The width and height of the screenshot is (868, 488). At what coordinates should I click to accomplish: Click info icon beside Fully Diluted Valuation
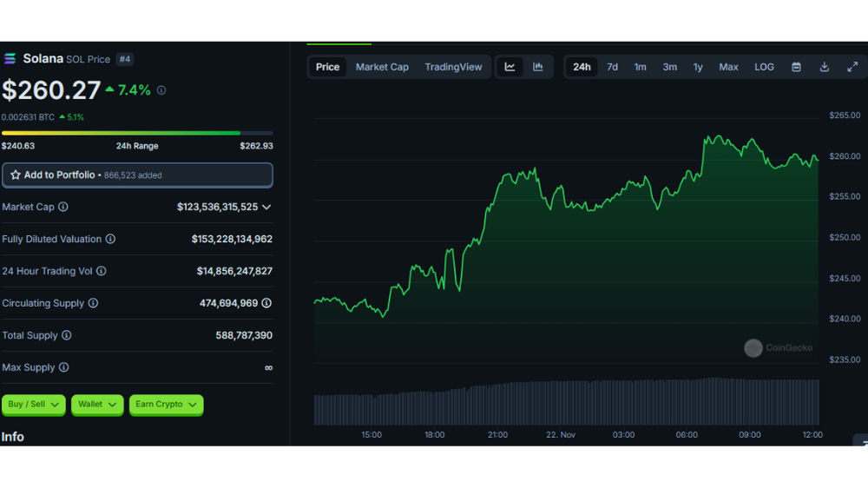[111, 239]
